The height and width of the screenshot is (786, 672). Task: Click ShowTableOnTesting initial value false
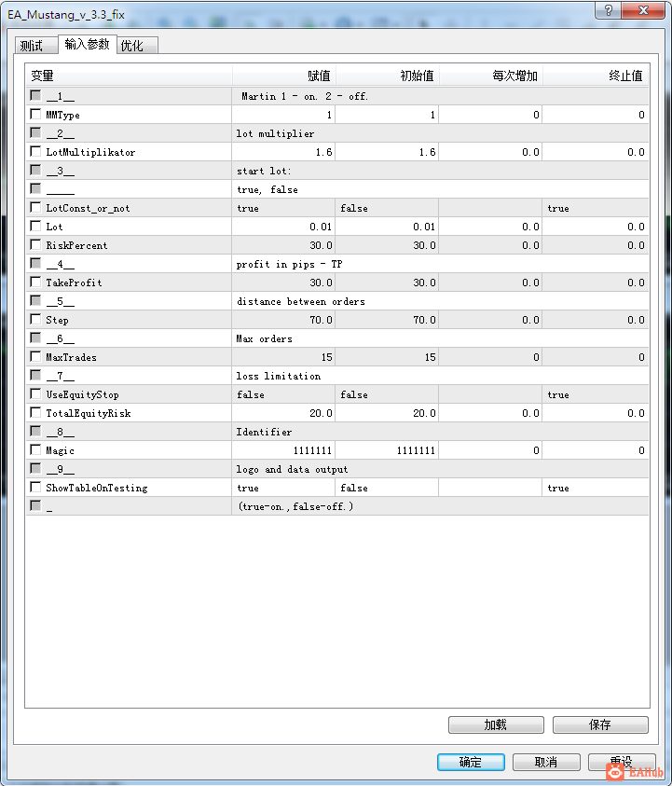(x=387, y=488)
